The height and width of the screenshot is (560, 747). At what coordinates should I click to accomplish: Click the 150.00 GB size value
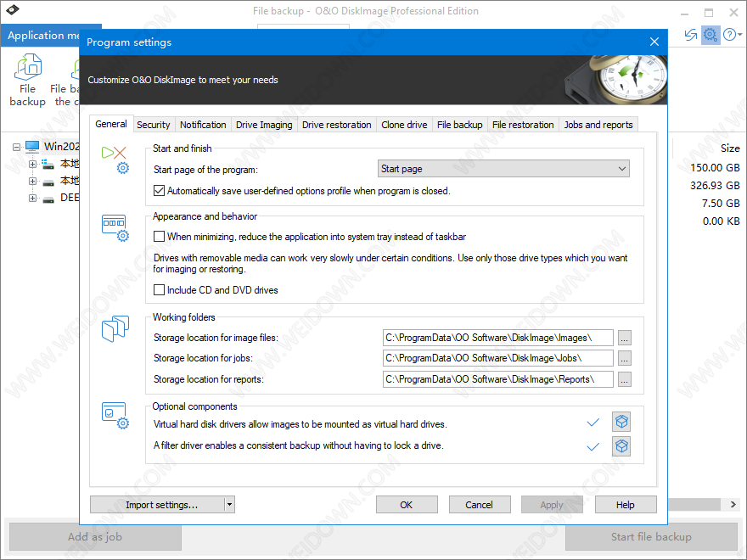pyautogui.click(x=715, y=168)
